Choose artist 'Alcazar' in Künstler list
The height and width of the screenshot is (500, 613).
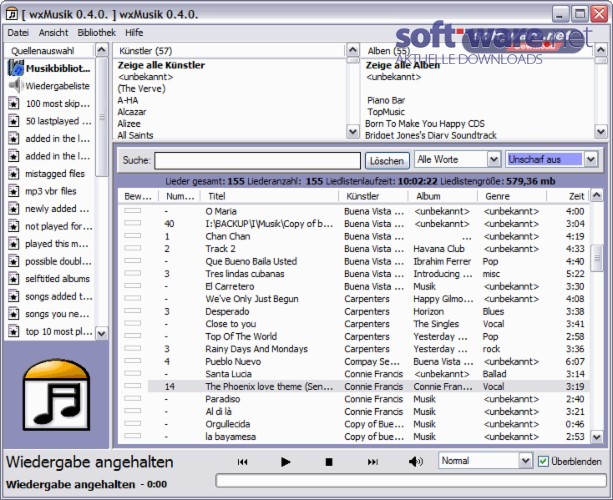132,112
